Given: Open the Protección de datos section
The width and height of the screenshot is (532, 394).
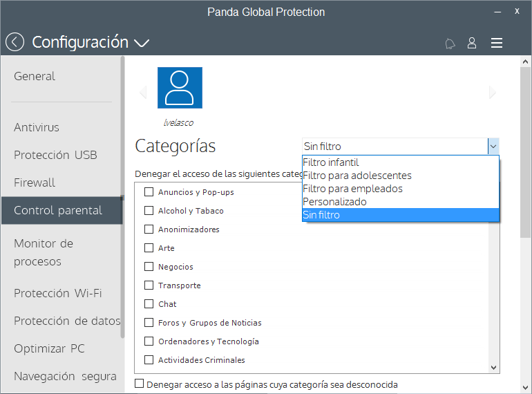Looking at the screenshot, I should [x=67, y=321].
